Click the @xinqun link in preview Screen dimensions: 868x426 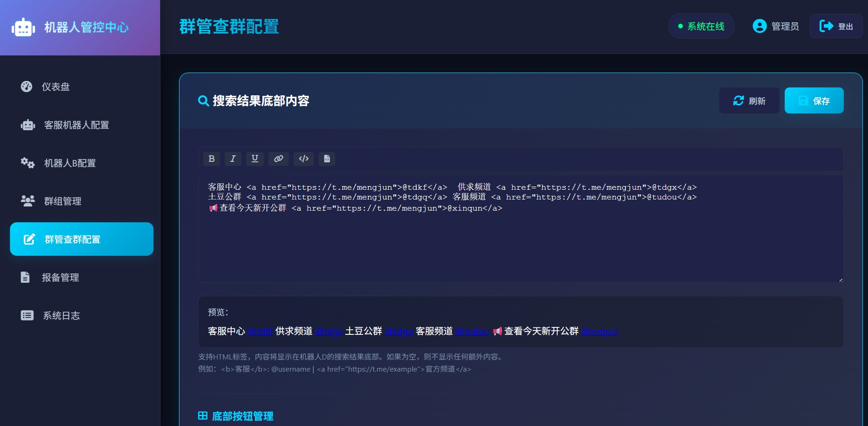[599, 331]
